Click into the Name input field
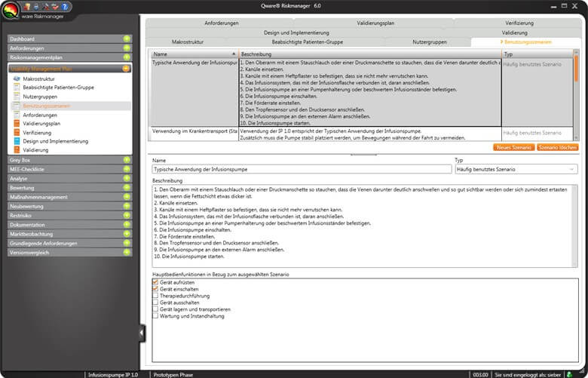The width and height of the screenshot is (588, 378). [302, 169]
